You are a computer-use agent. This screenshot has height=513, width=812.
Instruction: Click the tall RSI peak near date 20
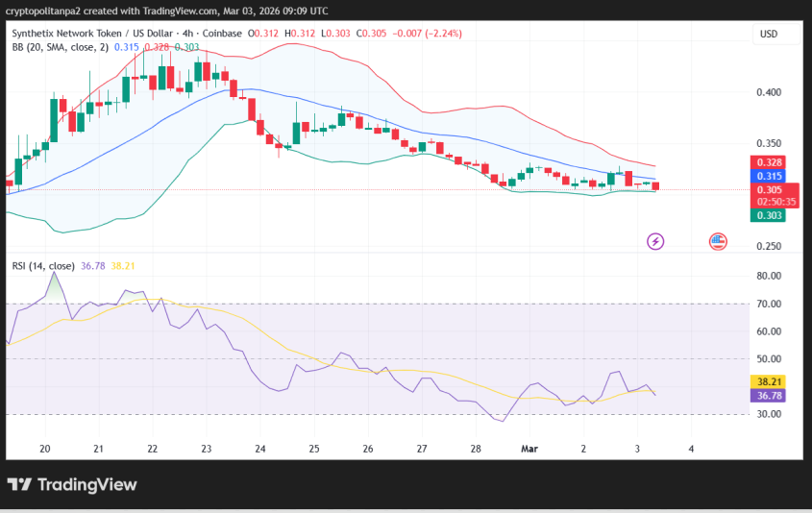(x=54, y=274)
